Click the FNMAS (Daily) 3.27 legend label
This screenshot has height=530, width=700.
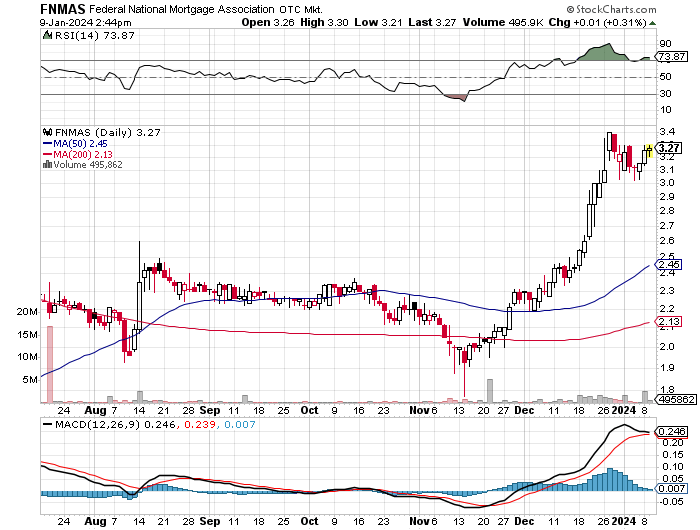click(x=108, y=133)
